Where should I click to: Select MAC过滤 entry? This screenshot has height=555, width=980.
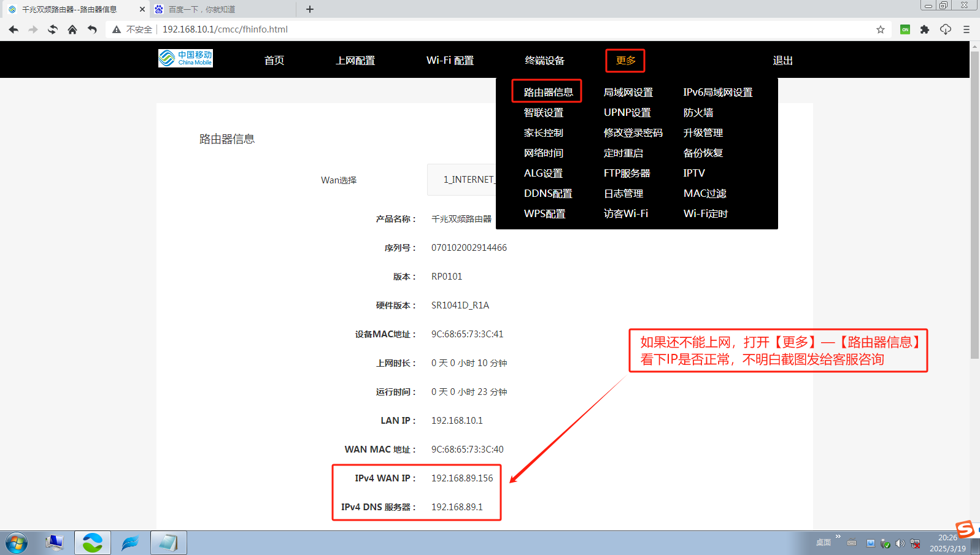705,193
